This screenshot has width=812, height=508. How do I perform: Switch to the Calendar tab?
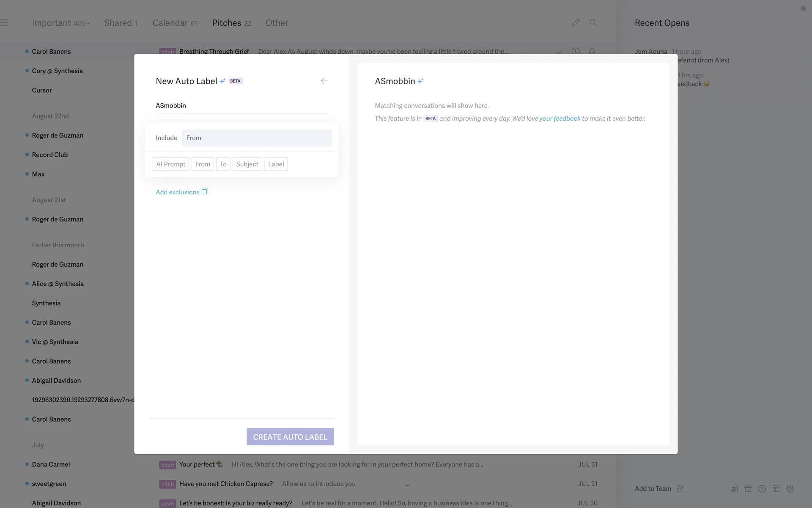coord(170,23)
